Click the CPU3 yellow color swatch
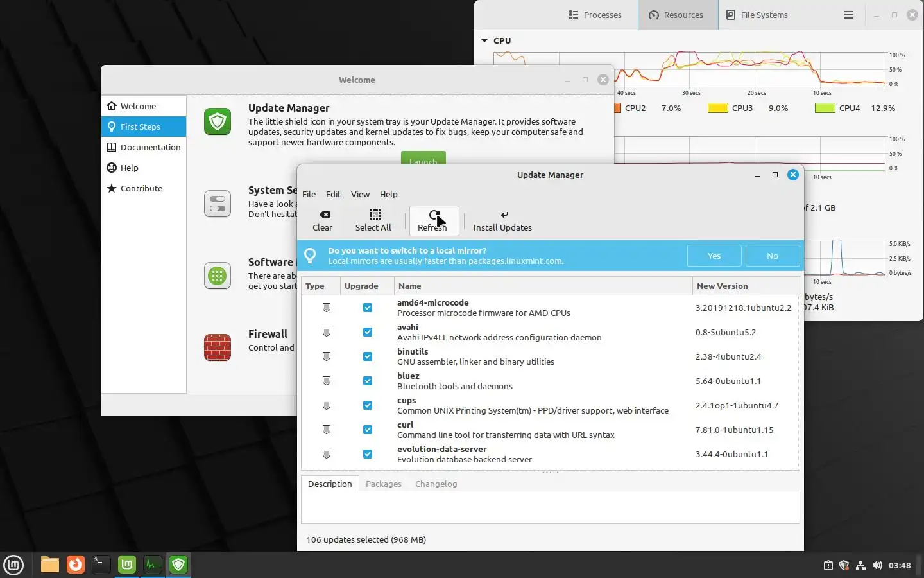This screenshot has height=578, width=924. (717, 108)
